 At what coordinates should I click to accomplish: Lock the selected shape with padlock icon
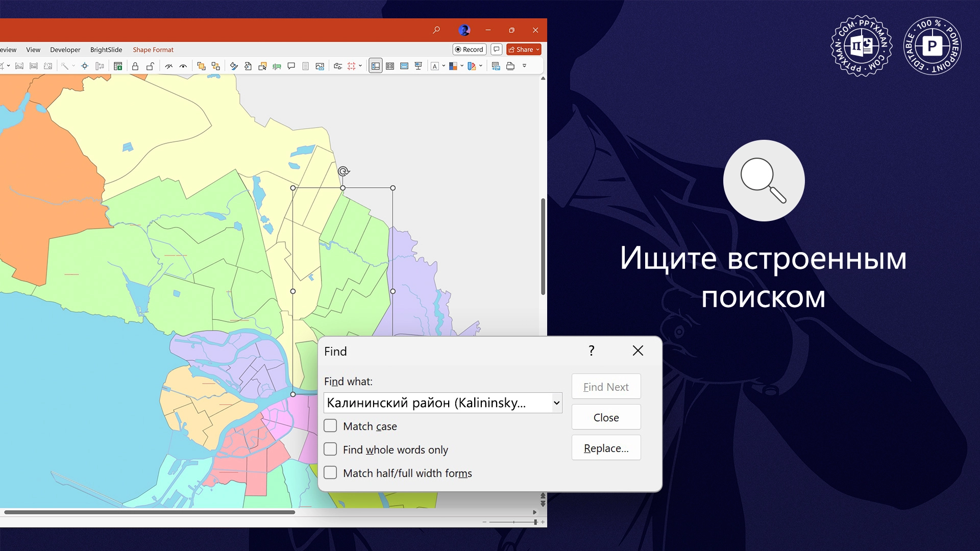point(135,66)
